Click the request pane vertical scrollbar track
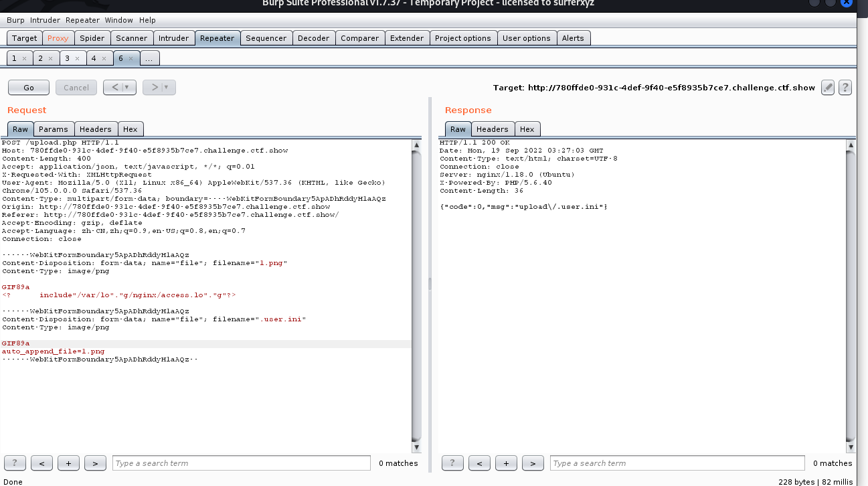This screenshot has height=486, width=868. tap(417, 296)
